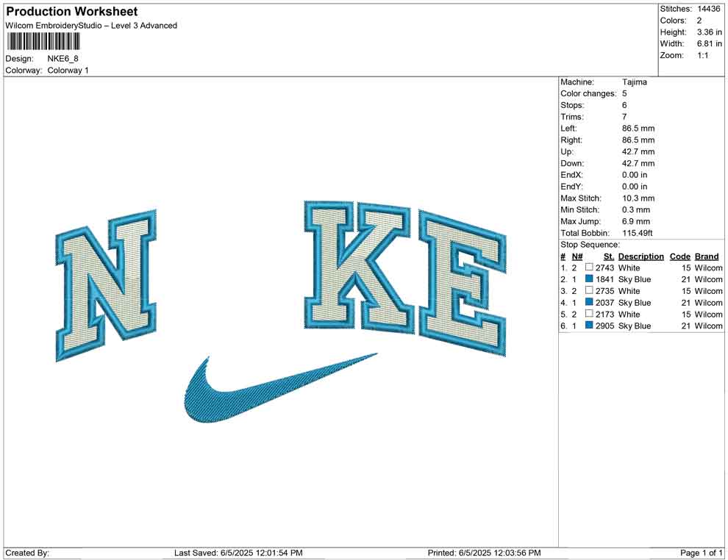Viewport: 728px width, 560px height.
Task: Click 'Printed: 6/5/2025 12:03:56 PM' footer text
Action: 484,553
